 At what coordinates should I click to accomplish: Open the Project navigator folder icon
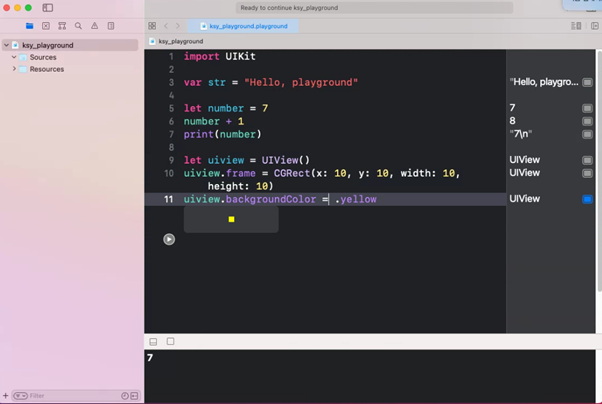click(30, 26)
